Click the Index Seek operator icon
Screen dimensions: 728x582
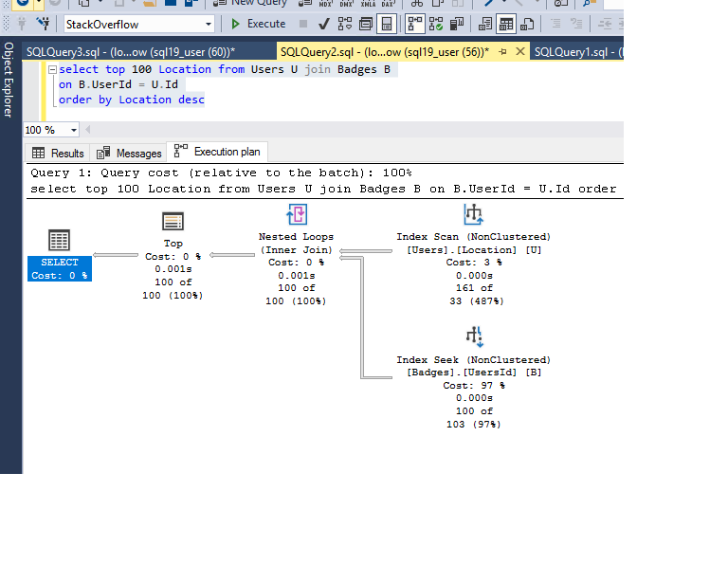475,336
